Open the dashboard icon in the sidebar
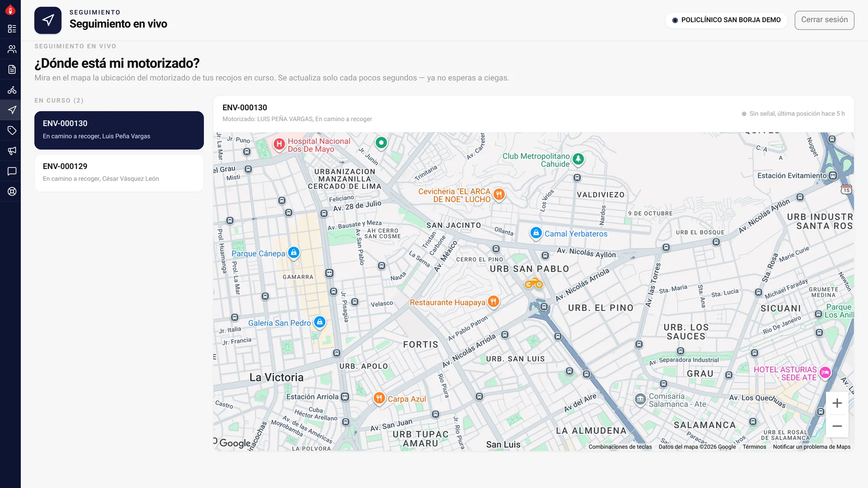Screen dimensions: 868x488 (12, 29)
